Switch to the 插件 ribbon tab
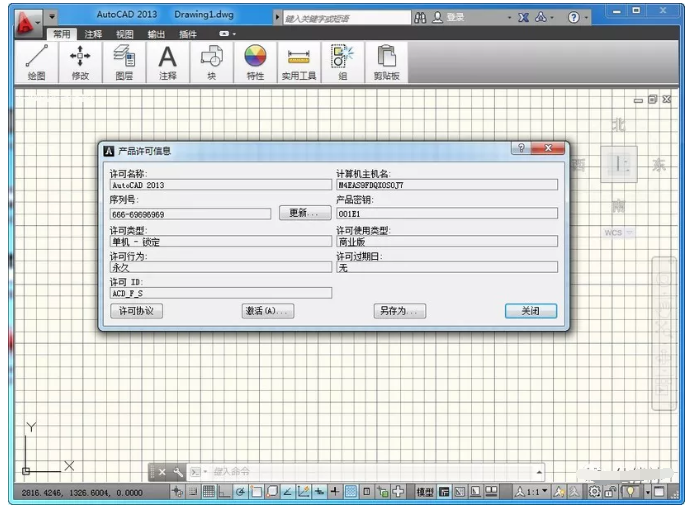 (x=188, y=34)
